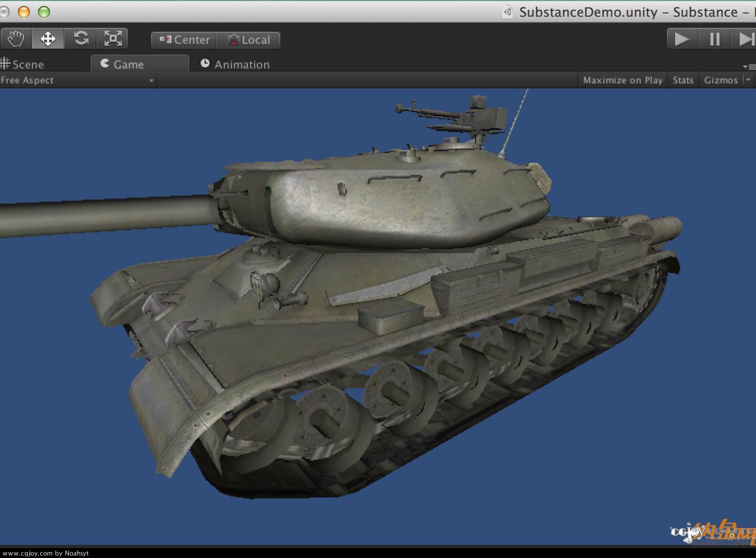Click the Unity document icon in title bar
756x558 pixels.
click(507, 12)
